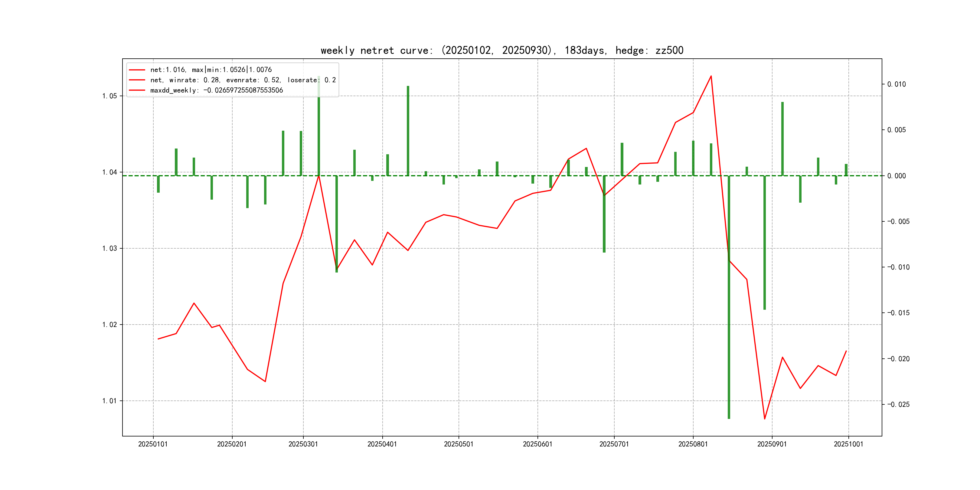Click the 0.000 right axis label
The image size is (980, 490).
pos(897,176)
